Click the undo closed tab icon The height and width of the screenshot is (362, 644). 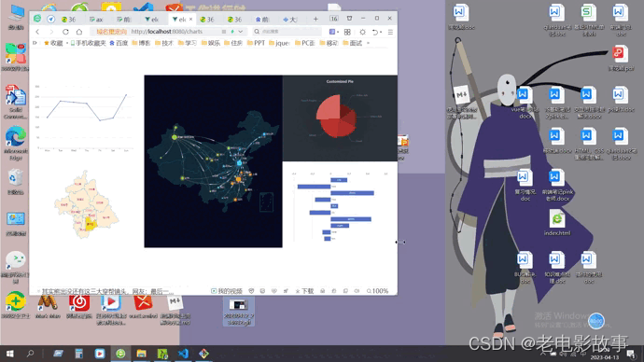click(374, 32)
